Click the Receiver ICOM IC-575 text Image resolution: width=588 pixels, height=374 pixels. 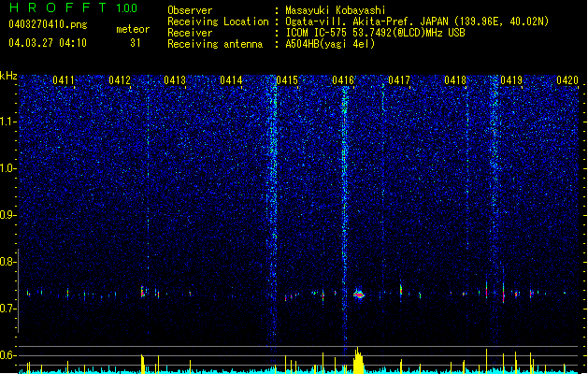coord(375,33)
